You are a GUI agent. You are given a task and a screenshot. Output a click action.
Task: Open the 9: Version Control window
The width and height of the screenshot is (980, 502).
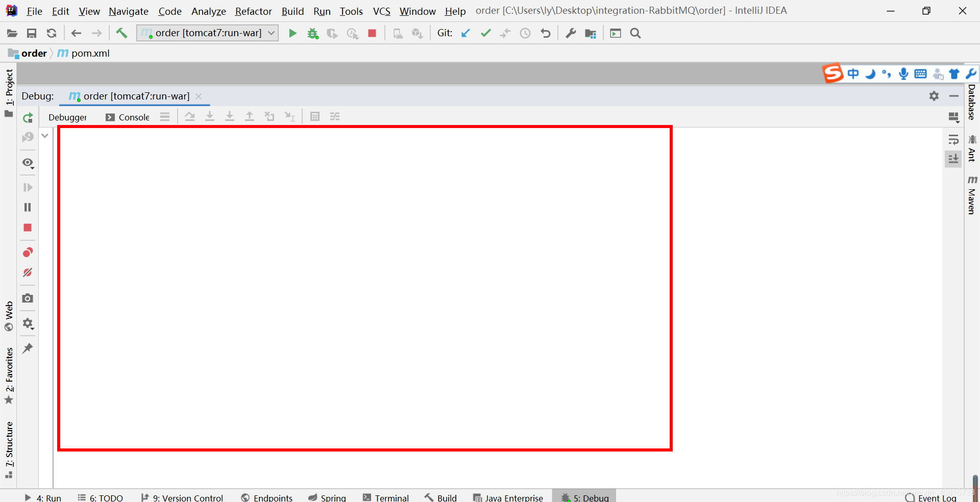pyautogui.click(x=182, y=497)
